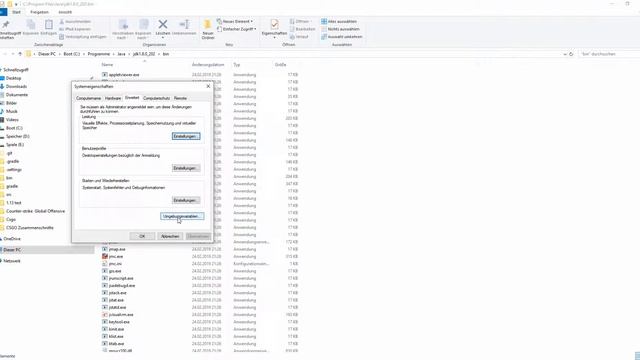Select Netzwerk in the navigation pane
The width and height of the screenshot is (640, 360).
12,261
